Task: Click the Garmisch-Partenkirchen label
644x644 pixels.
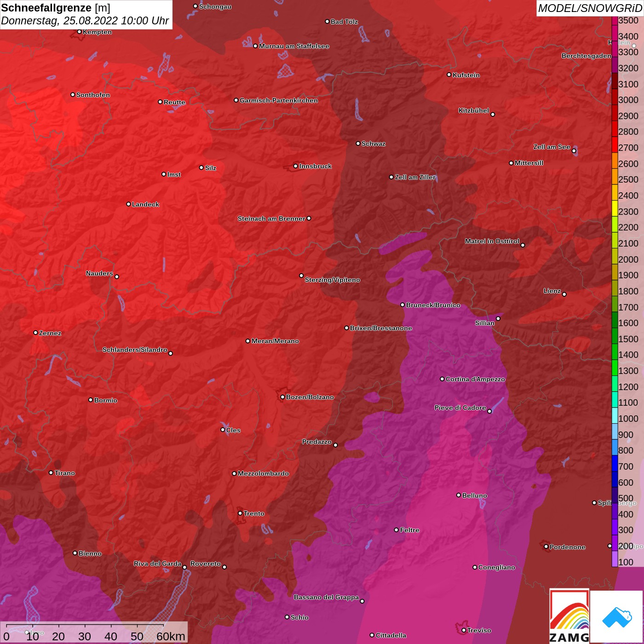Action: pyautogui.click(x=279, y=100)
